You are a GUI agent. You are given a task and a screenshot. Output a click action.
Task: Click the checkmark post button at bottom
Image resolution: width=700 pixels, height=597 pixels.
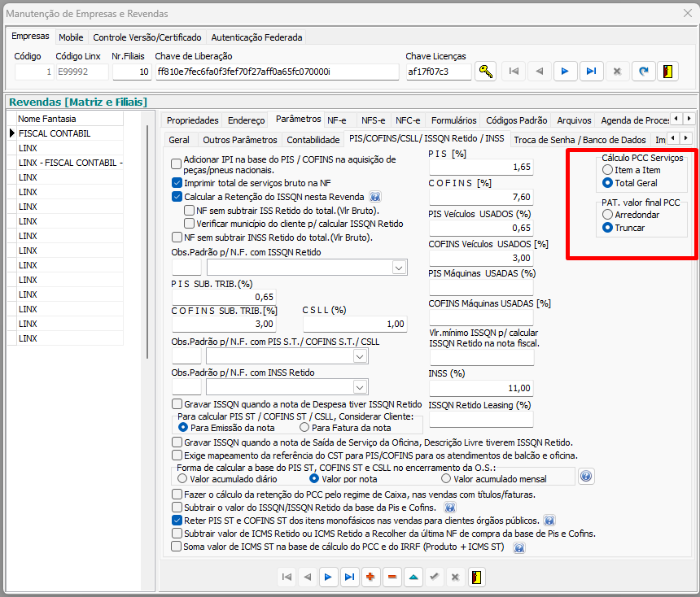point(434,577)
